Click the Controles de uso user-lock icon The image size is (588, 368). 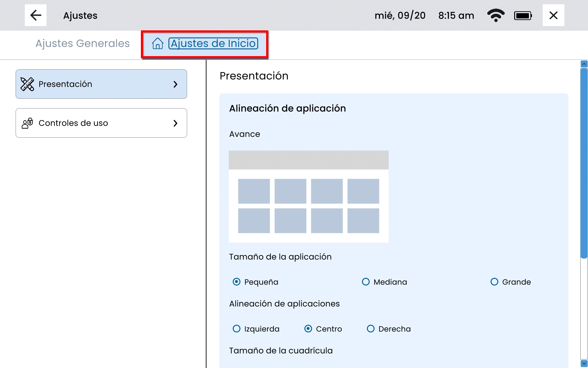(27, 123)
